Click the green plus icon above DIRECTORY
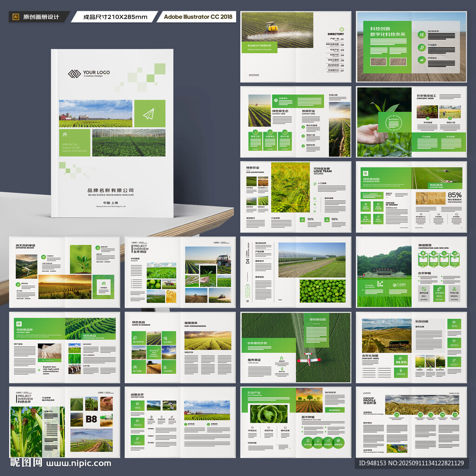The height and width of the screenshot is (476, 476). pos(342,29)
